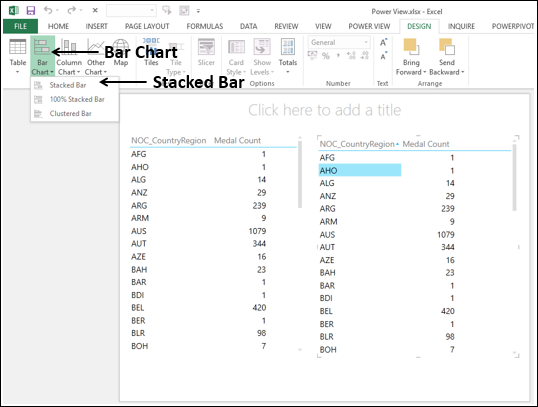Click the right table's vertical scrollbar
The image size is (538, 407).
[514, 178]
